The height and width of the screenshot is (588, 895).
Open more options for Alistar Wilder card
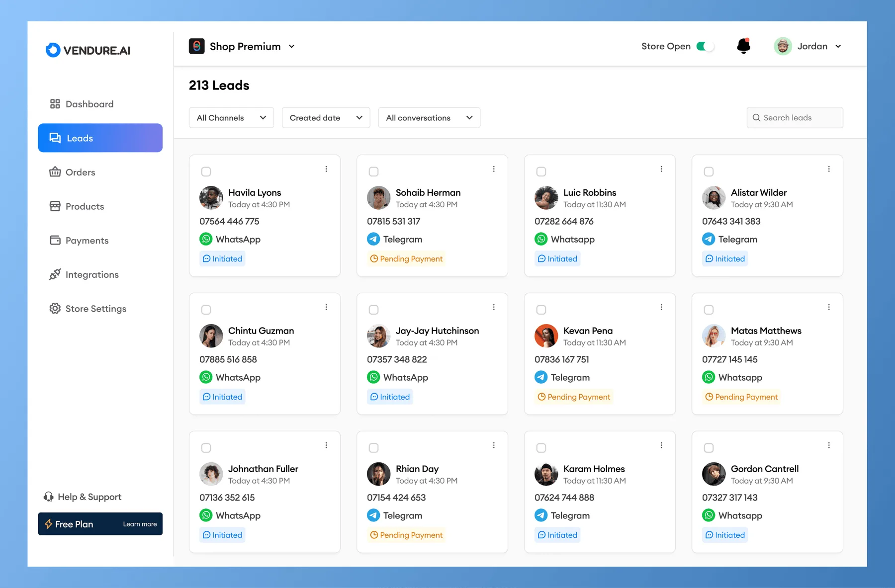(829, 169)
